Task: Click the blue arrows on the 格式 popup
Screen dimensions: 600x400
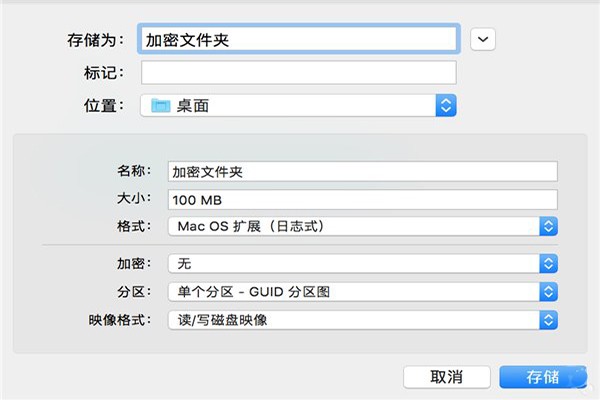Action: (x=547, y=226)
